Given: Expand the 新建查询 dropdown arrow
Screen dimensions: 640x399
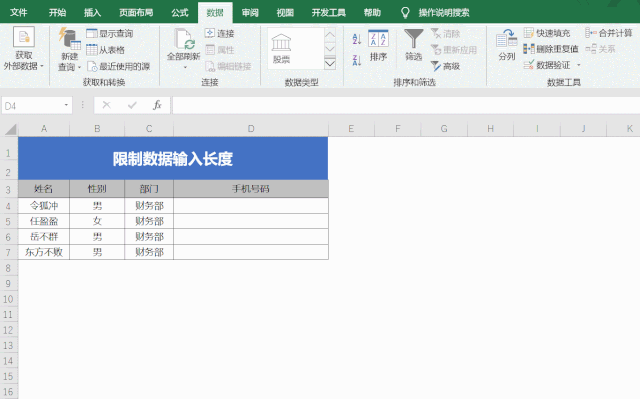Looking at the screenshot, I should click(x=79, y=67).
